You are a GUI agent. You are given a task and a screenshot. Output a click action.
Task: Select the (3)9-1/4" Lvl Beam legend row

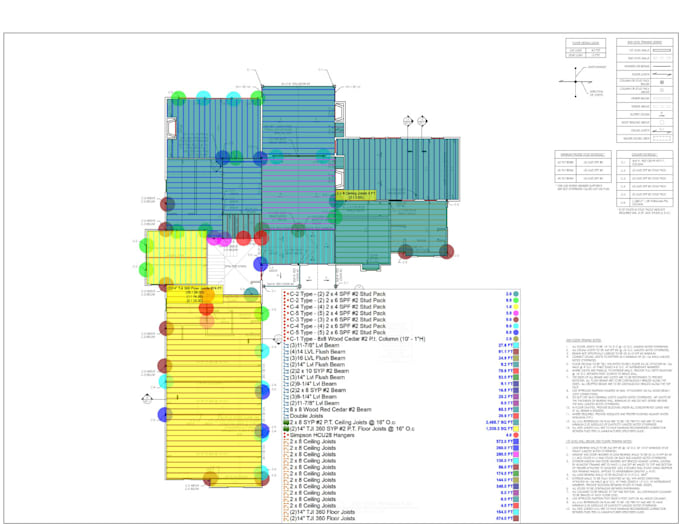click(x=401, y=397)
